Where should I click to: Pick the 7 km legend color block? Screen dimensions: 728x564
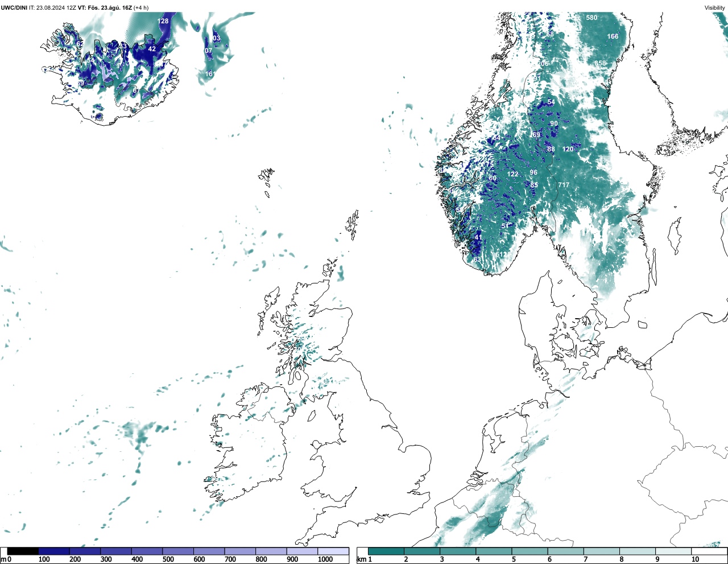pyautogui.click(x=601, y=551)
